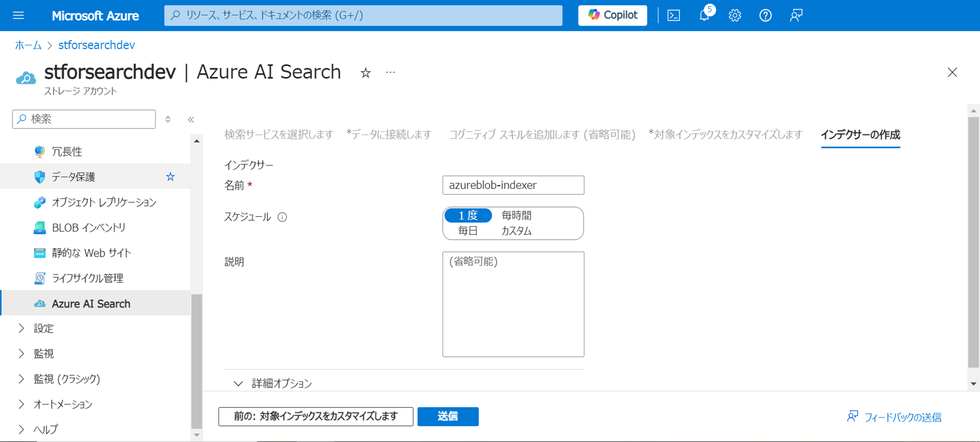This screenshot has height=442, width=980.
Task: Click the Copilot button
Action: [x=612, y=15]
